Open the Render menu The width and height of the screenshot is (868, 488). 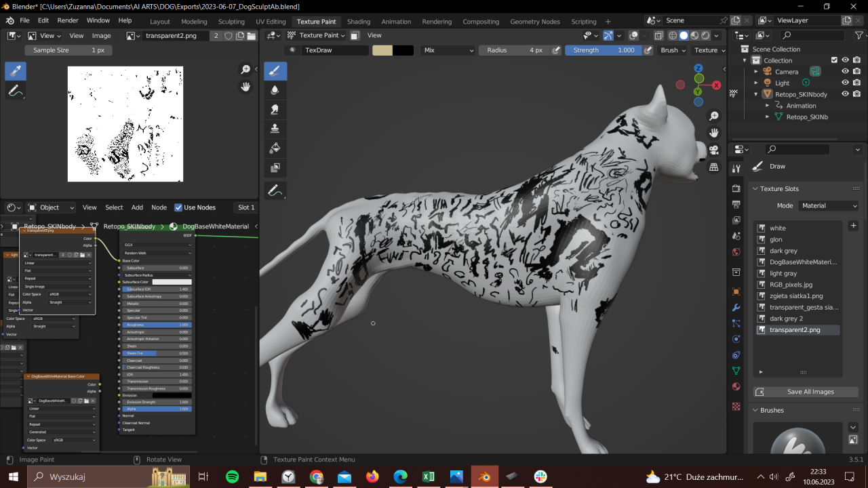pyautogui.click(x=68, y=20)
